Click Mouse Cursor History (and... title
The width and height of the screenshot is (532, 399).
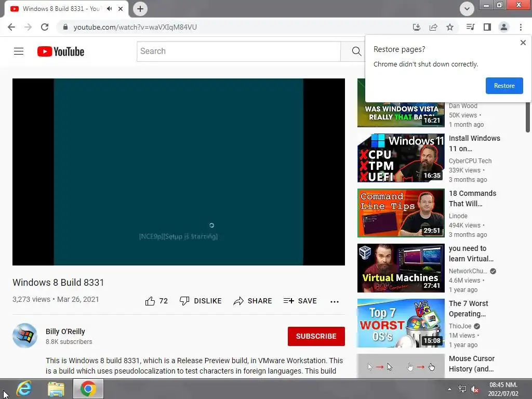coord(472,364)
